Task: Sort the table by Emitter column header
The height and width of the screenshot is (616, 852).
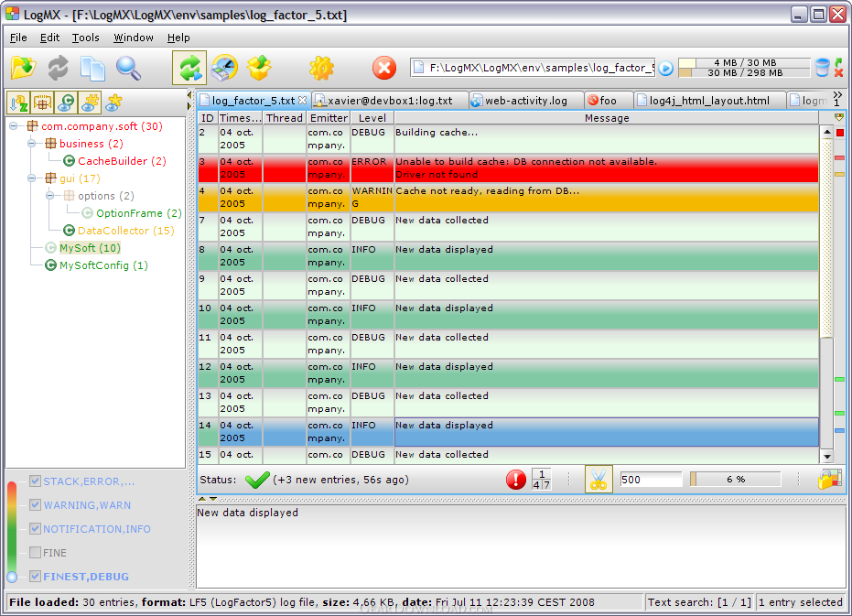Action: pyautogui.click(x=329, y=118)
